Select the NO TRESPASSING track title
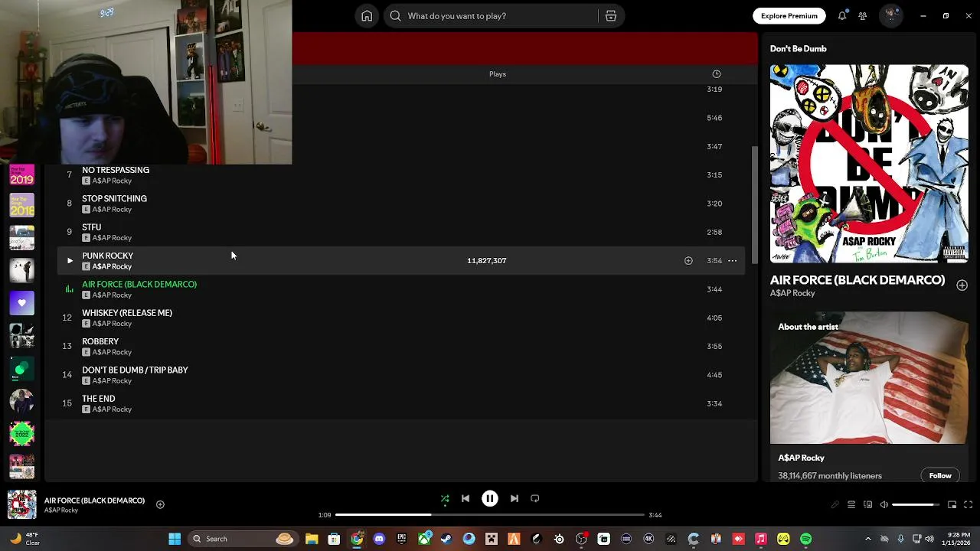This screenshot has width=980, height=551. click(x=116, y=170)
